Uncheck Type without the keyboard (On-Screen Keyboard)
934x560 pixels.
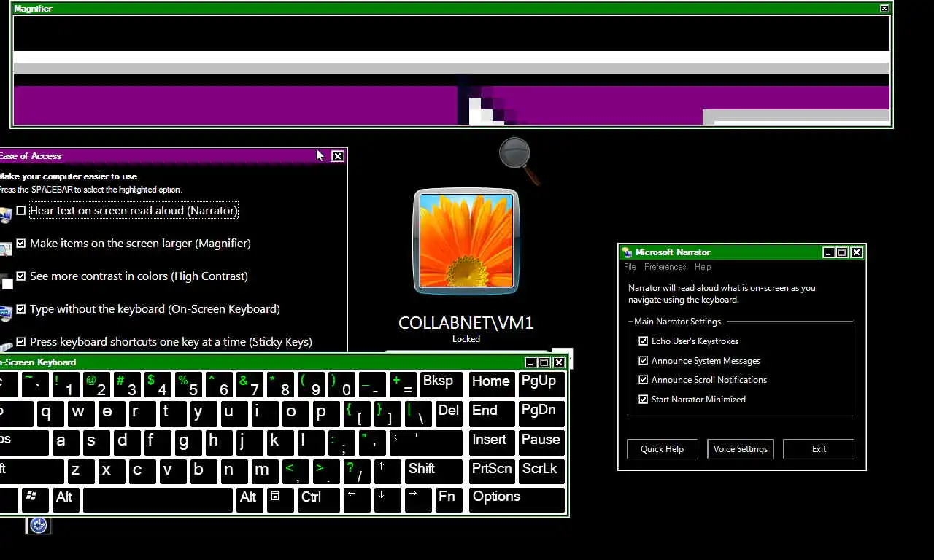click(21, 309)
